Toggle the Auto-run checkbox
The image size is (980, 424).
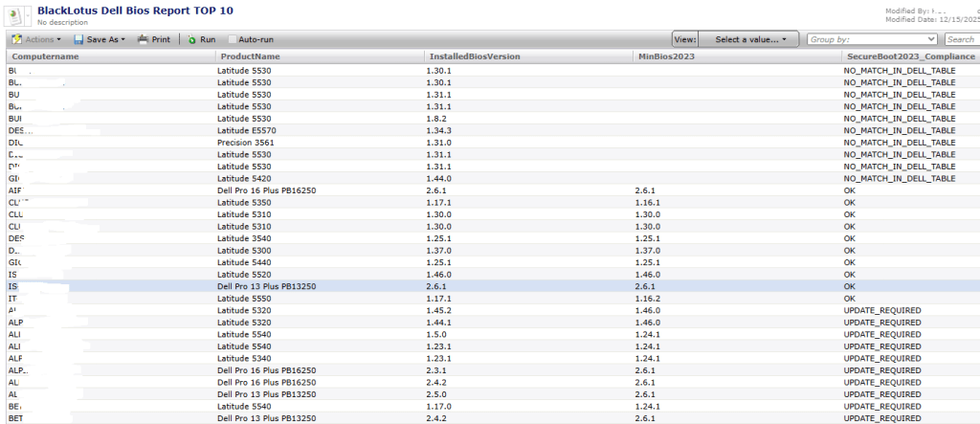click(x=233, y=40)
